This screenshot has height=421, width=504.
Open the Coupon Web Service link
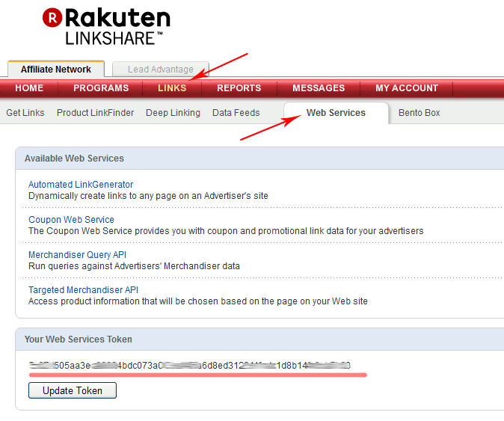pyautogui.click(x=71, y=220)
